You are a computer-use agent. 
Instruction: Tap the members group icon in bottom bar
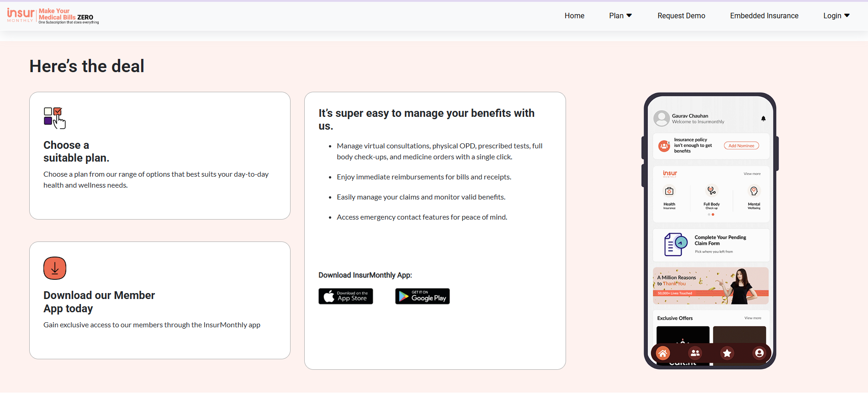(x=695, y=353)
